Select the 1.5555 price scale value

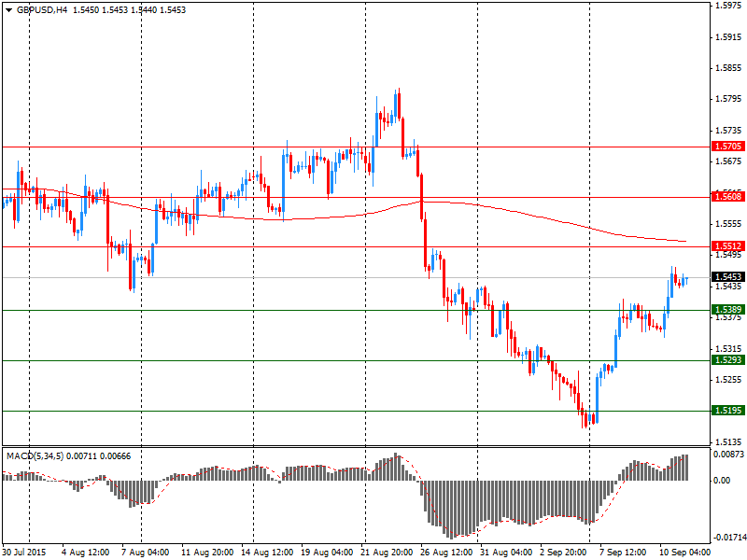tap(728, 224)
